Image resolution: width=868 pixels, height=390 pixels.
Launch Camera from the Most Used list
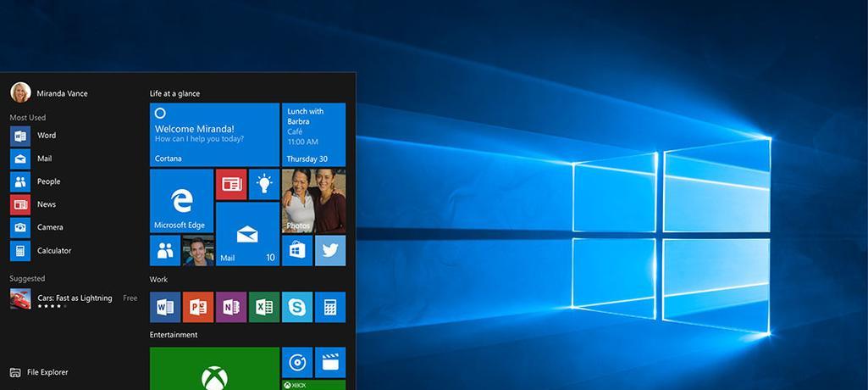click(x=36, y=228)
